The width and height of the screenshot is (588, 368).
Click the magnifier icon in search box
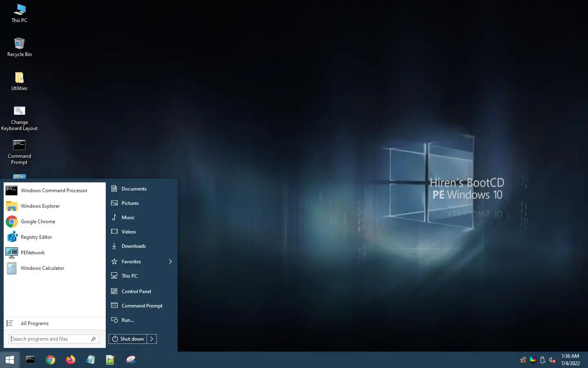click(93, 339)
